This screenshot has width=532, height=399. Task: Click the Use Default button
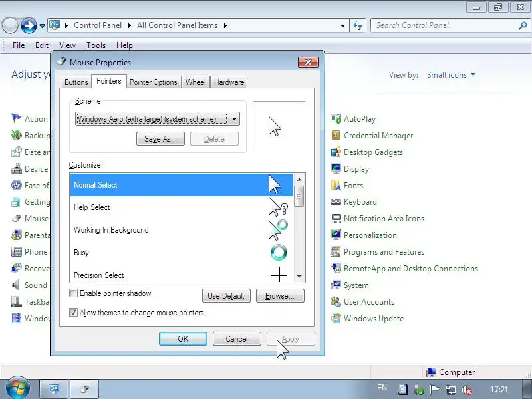226,296
